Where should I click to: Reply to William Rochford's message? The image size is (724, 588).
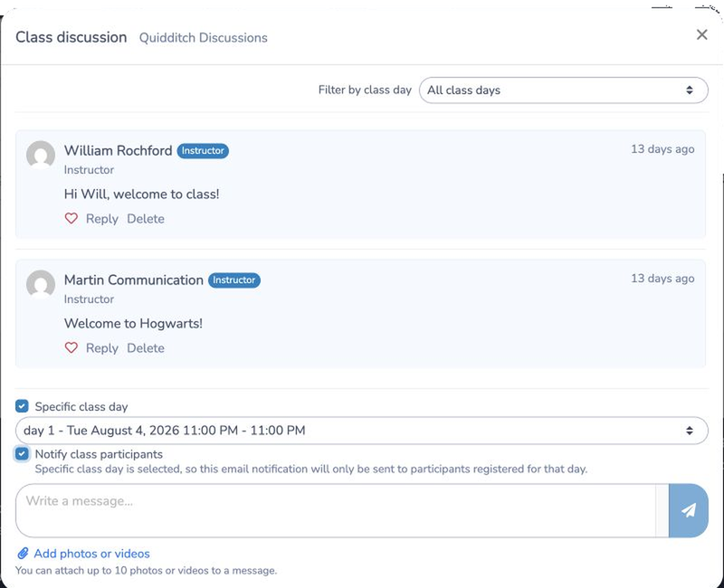102,218
